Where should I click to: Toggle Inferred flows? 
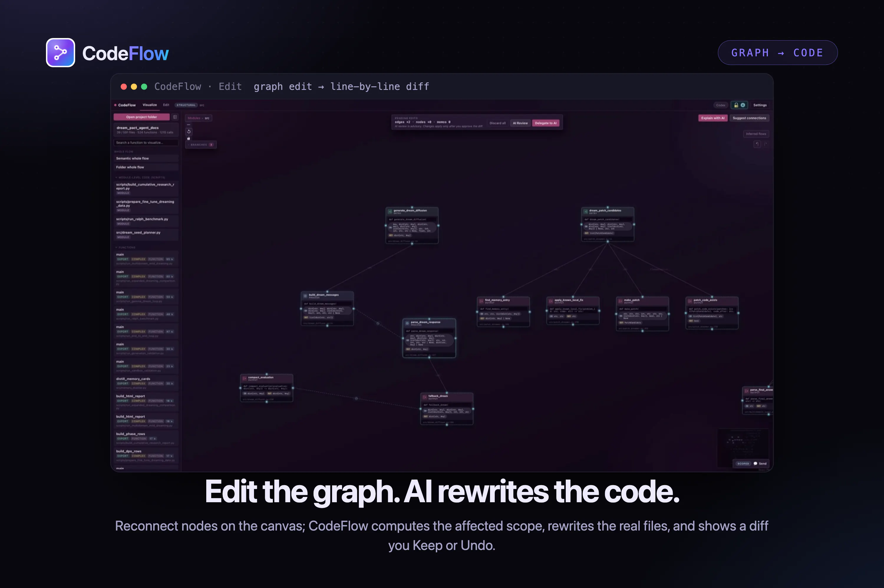[756, 134]
